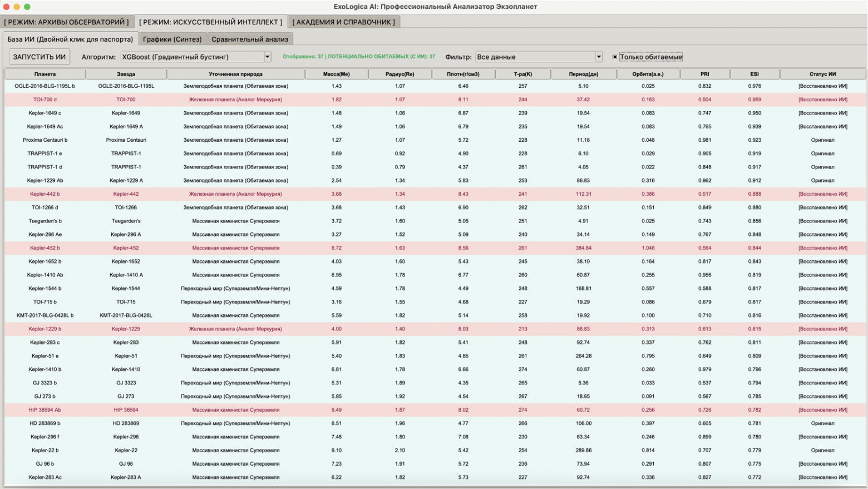Click the Kepler-452 b planet row

coord(45,248)
